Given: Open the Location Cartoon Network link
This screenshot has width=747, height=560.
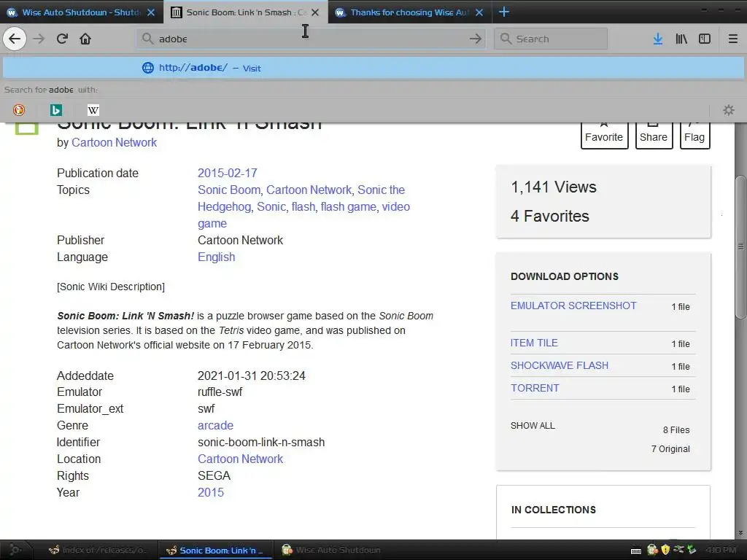Looking at the screenshot, I should (240, 459).
